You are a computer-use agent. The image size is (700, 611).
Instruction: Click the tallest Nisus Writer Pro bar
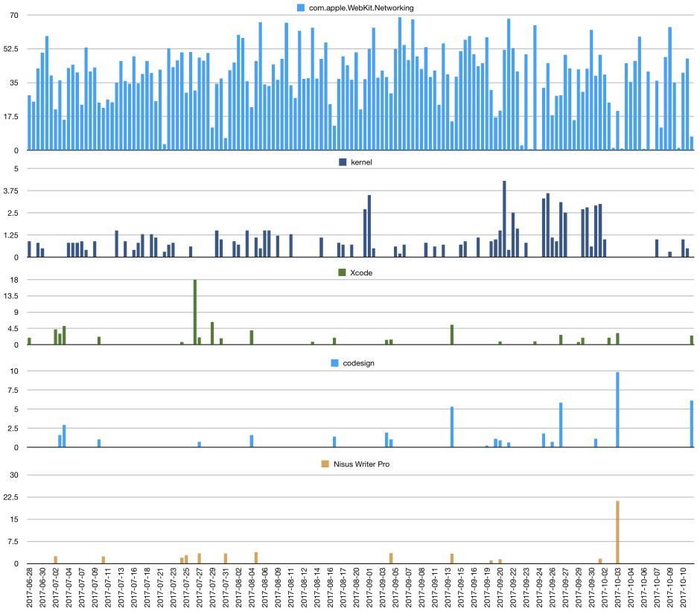617,532
